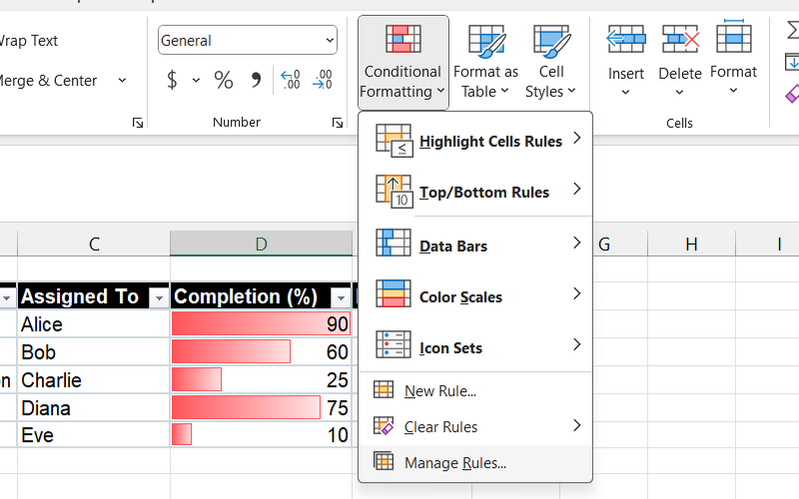
Task: Open the General number format dropdown
Action: point(330,41)
